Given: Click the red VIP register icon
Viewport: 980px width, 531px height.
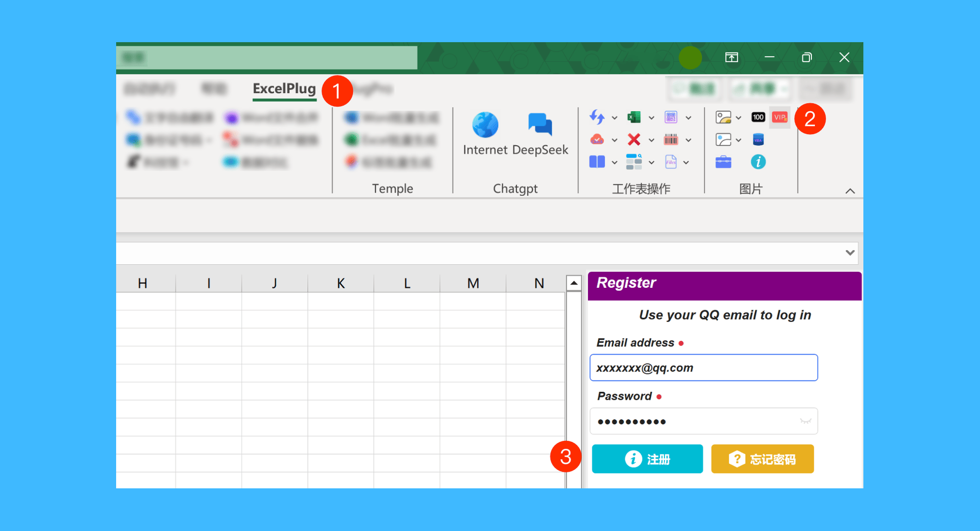Looking at the screenshot, I should pos(780,117).
